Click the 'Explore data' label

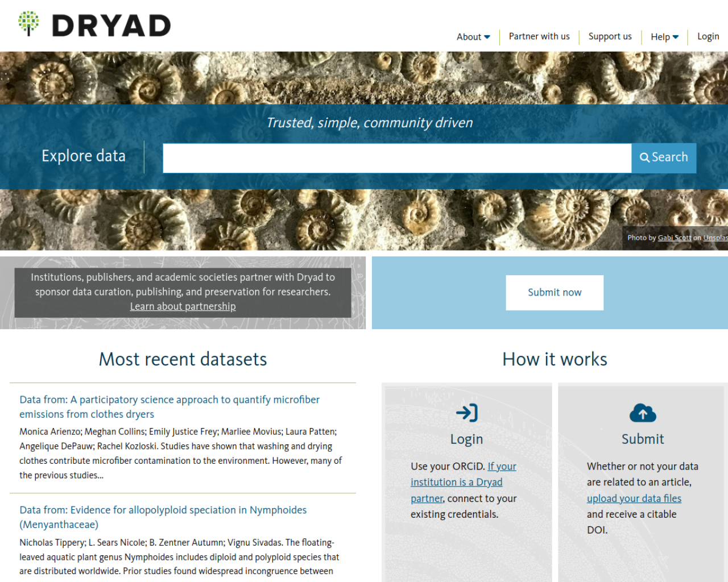[84, 156]
